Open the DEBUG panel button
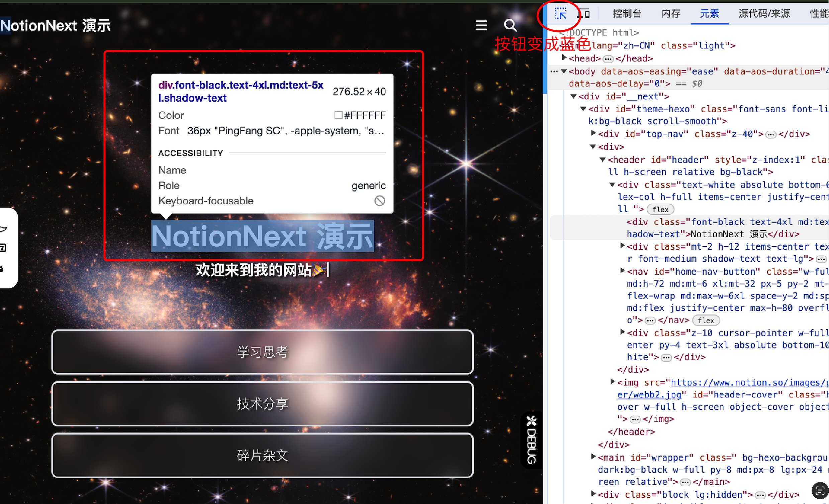Screen dimensions: 829x504 531,440
